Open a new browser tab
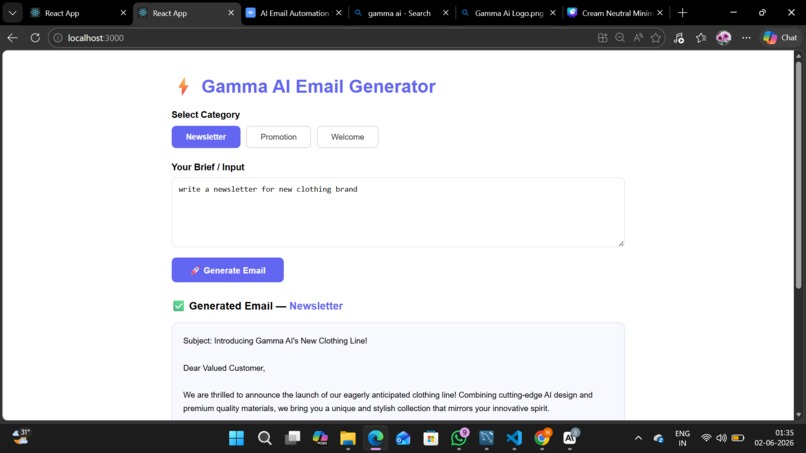Screen dimensions: 806x453 pyautogui.click(x=683, y=13)
